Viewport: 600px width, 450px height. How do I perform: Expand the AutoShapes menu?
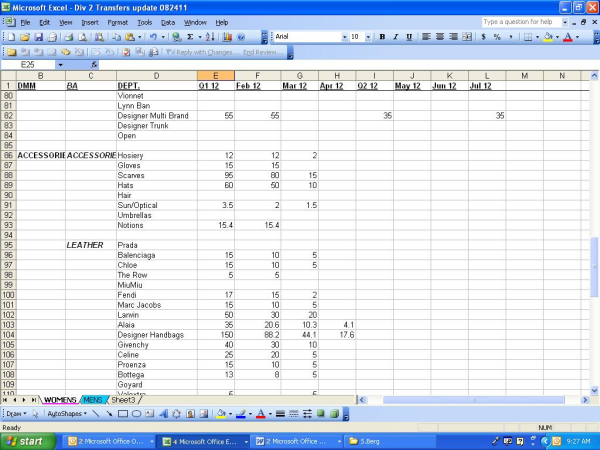pos(66,413)
